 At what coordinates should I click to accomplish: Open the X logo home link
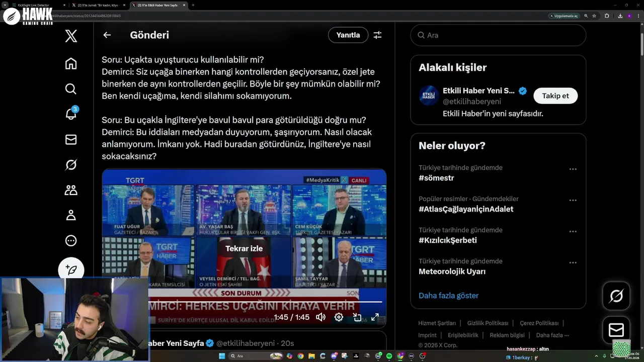pos(71,36)
